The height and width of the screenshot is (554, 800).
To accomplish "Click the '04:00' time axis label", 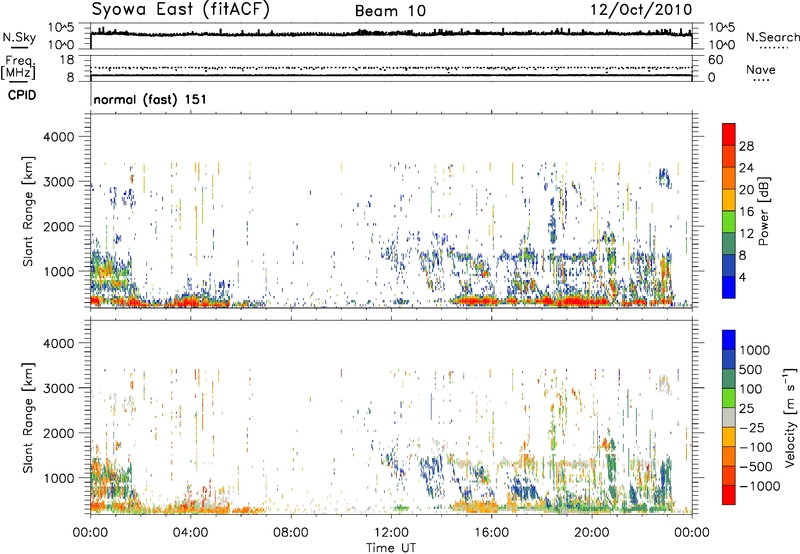I will (x=191, y=533).
